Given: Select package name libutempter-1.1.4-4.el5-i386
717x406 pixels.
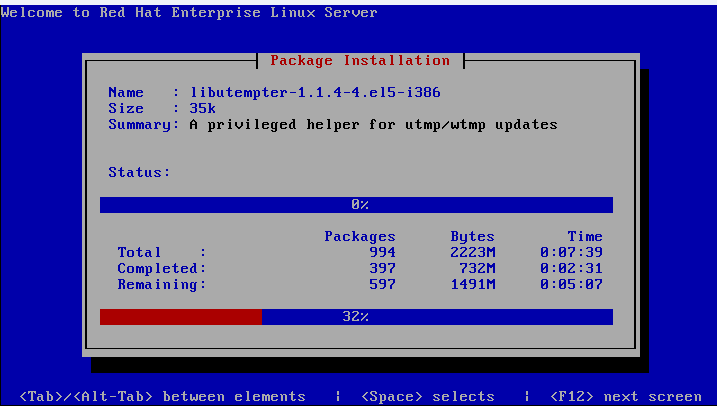Looking at the screenshot, I should click(315, 93).
